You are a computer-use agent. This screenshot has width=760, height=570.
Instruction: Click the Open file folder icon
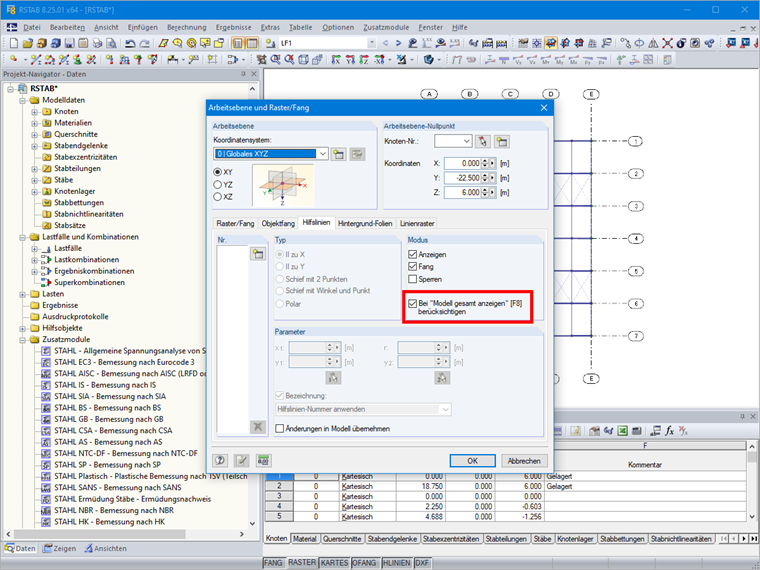(x=27, y=43)
